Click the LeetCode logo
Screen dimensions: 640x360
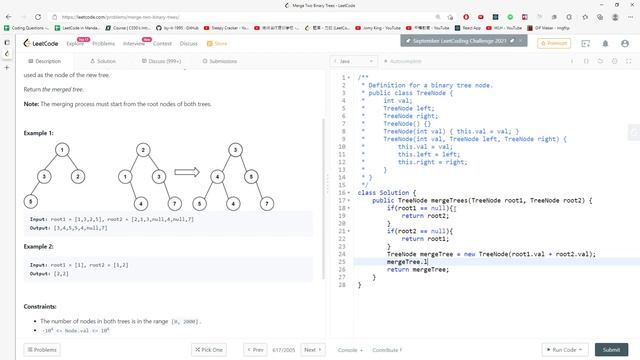coord(41,43)
